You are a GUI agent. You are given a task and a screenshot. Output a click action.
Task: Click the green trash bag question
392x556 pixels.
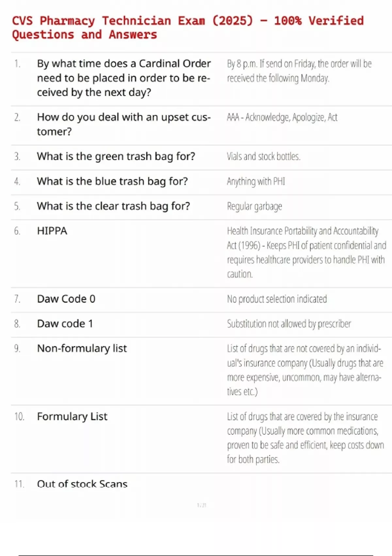pos(116,156)
